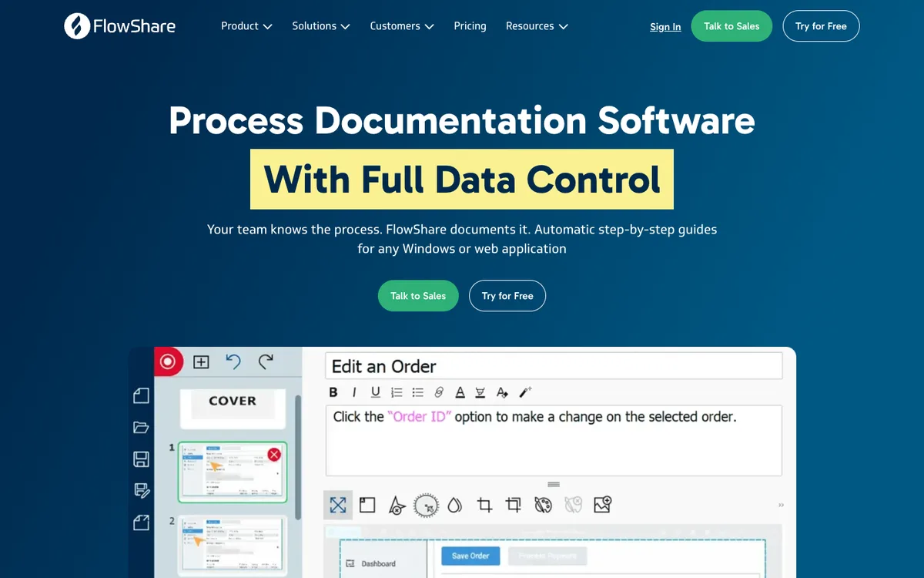Image resolution: width=924 pixels, height=578 pixels.
Task: Select the circled cursor highlight tool
Action: point(426,505)
